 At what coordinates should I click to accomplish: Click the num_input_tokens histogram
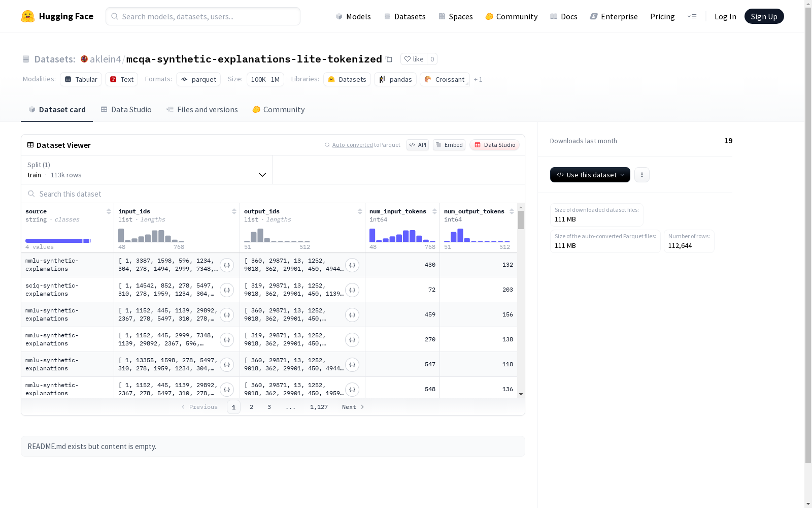[402, 235]
